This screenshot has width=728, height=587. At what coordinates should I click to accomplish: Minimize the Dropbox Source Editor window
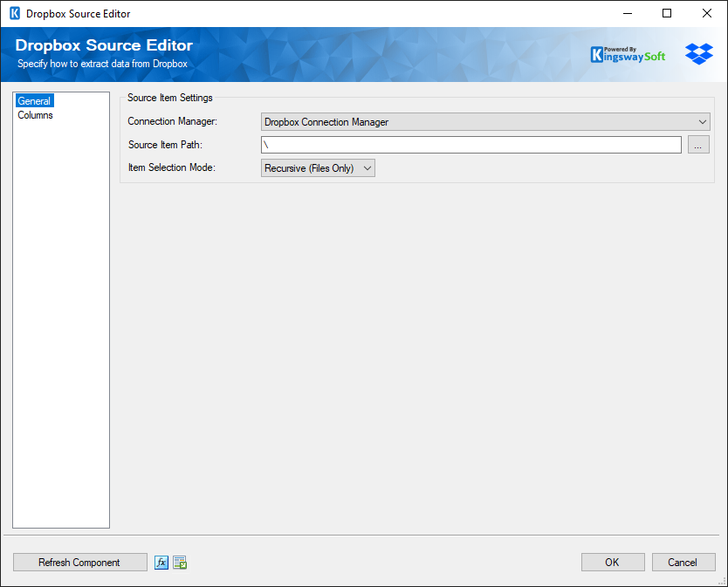[x=628, y=13]
